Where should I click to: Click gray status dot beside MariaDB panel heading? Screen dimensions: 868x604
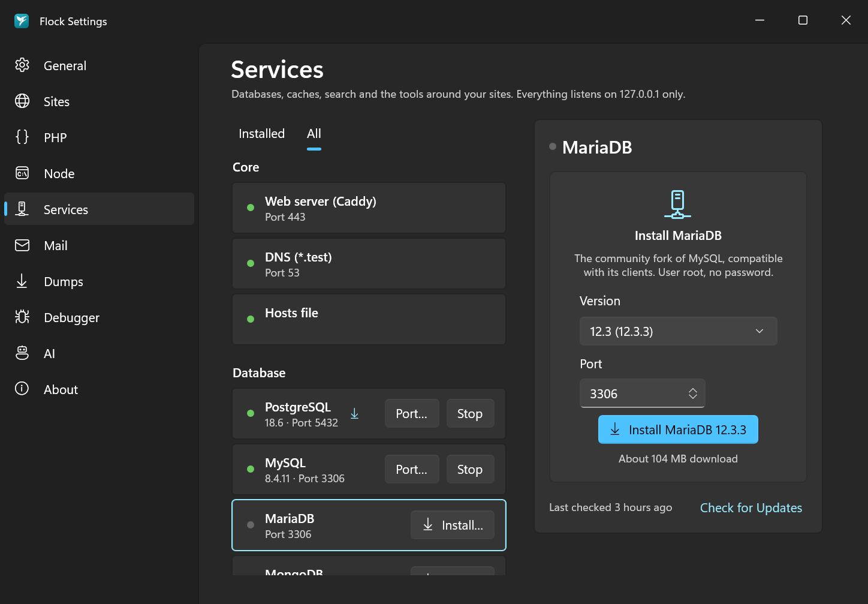[x=553, y=146]
